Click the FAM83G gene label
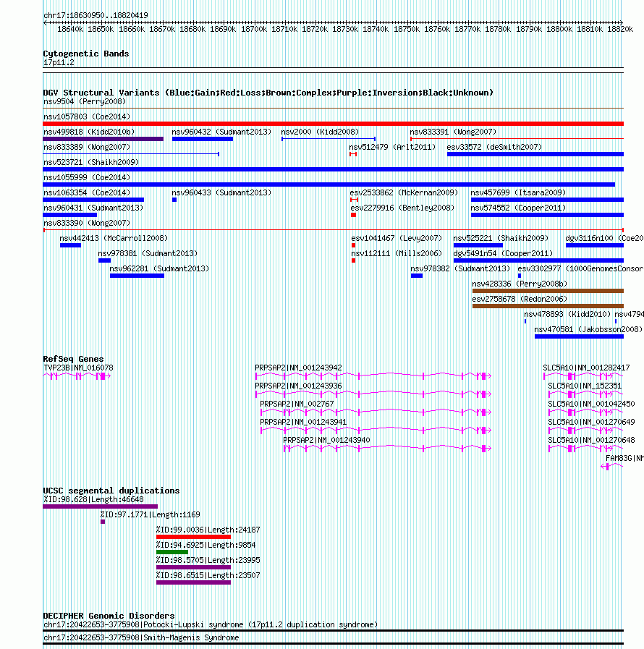The height and width of the screenshot is (649, 644). 624,458
